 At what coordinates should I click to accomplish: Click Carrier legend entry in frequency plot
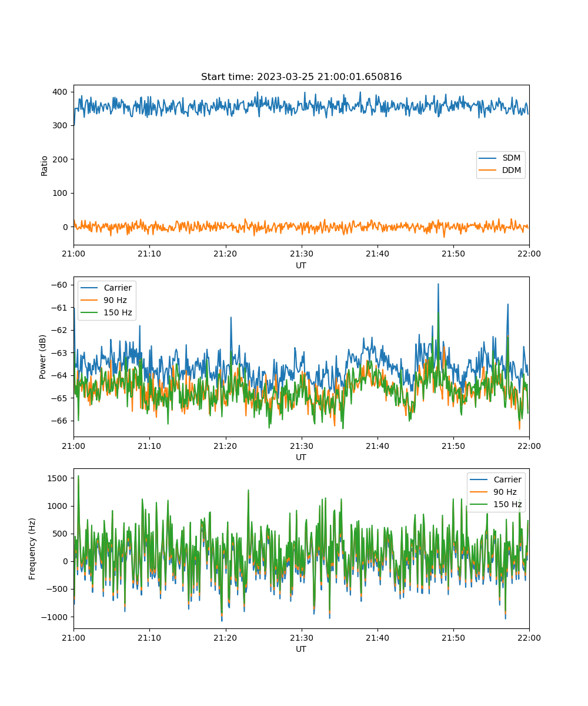pos(496,479)
